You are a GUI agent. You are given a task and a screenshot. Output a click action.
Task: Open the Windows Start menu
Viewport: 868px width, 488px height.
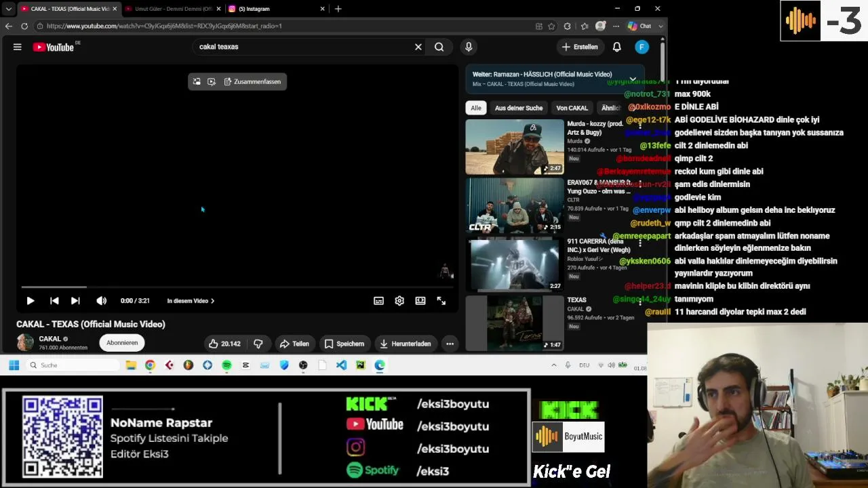coord(14,365)
